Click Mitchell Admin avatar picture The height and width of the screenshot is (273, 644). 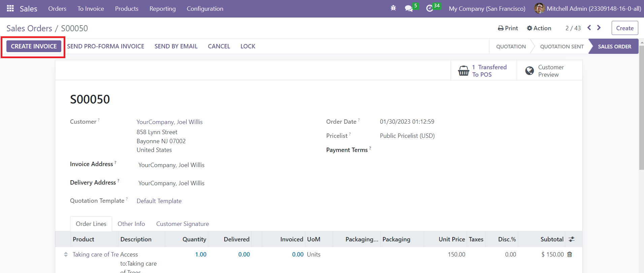[x=539, y=8]
